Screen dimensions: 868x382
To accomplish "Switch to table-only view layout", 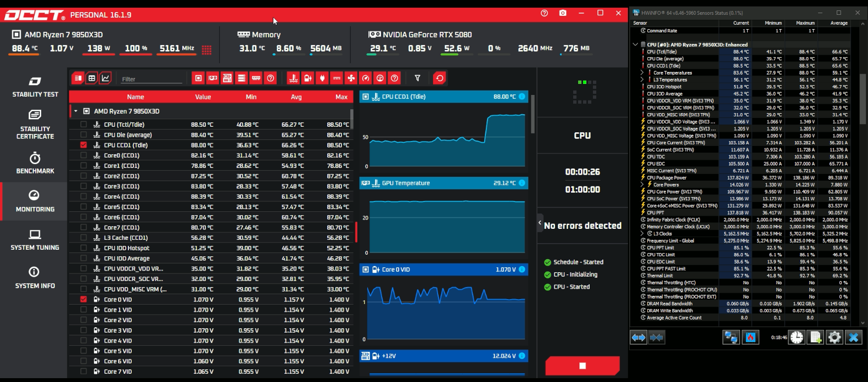I will pyautogui.click(x=92, y=78).
